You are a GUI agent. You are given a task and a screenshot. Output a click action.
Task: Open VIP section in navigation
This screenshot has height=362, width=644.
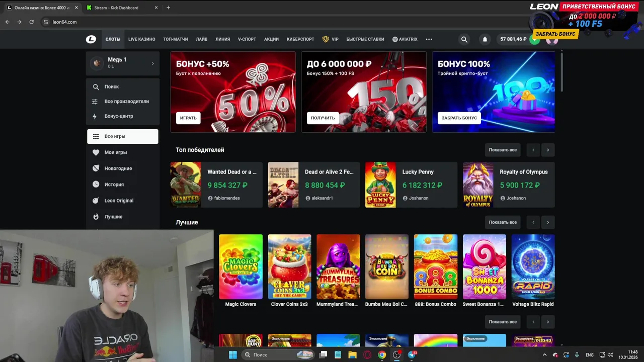click(x=331, y=39)
